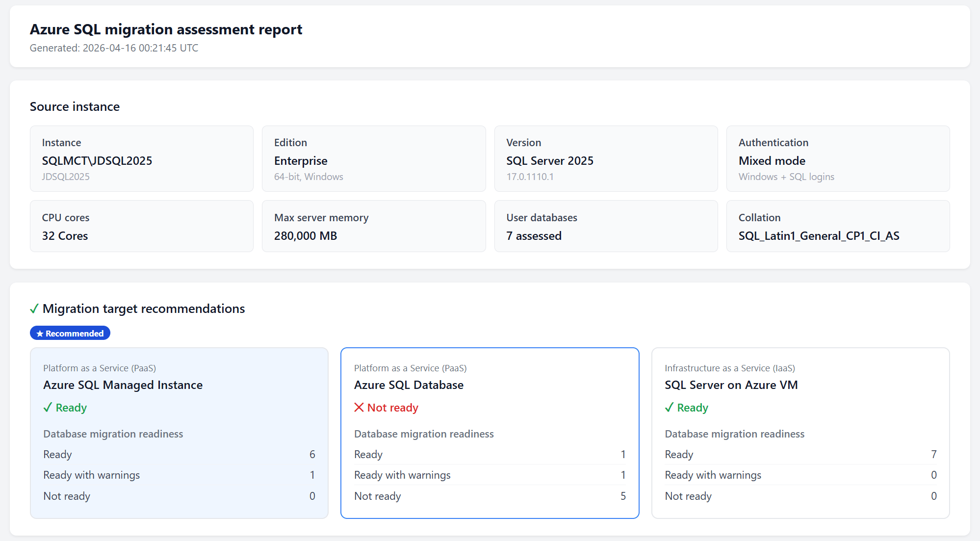Viewport: 980px width, 541px height.
Task: Click the Ready row in Azure SQL Database card
Action: pyautogui.click(x=490, y=455)
